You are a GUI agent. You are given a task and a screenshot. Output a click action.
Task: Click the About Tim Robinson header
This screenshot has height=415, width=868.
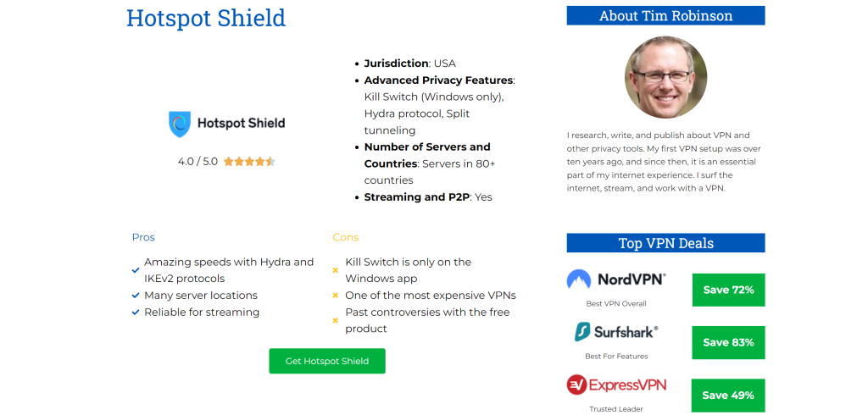click(x=666, y=15)
